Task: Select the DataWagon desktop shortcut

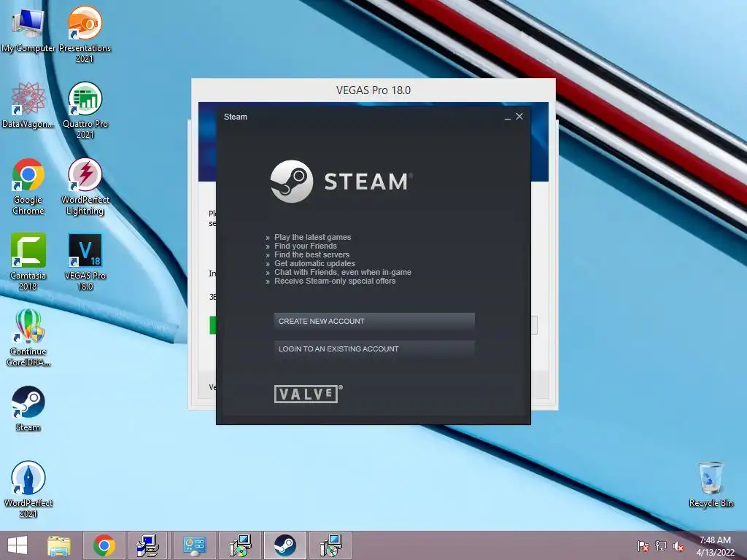Action: click(28, 106)
